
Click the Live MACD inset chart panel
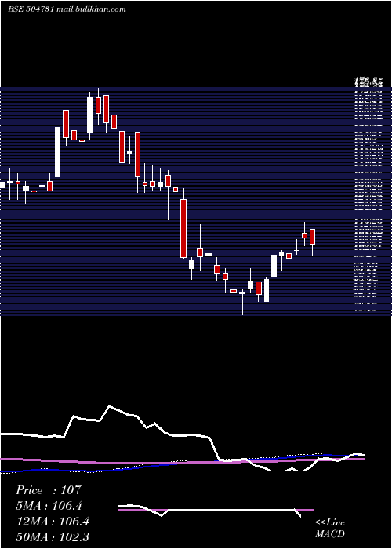click(x=216, y=510)
